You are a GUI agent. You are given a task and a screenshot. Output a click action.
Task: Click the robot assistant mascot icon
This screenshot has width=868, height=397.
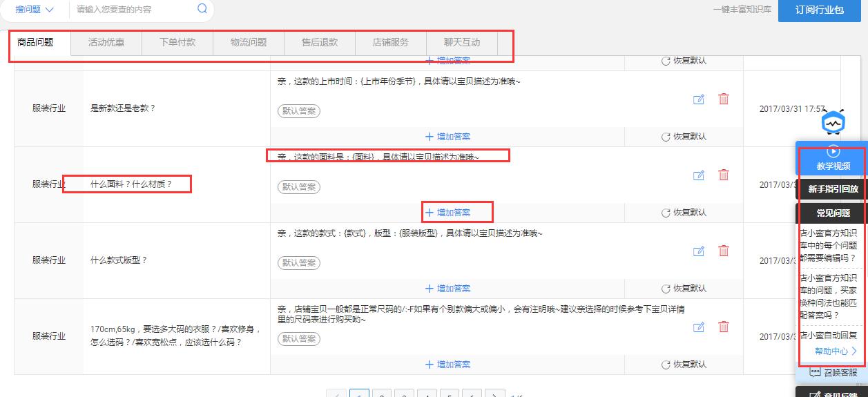[833, 122]
